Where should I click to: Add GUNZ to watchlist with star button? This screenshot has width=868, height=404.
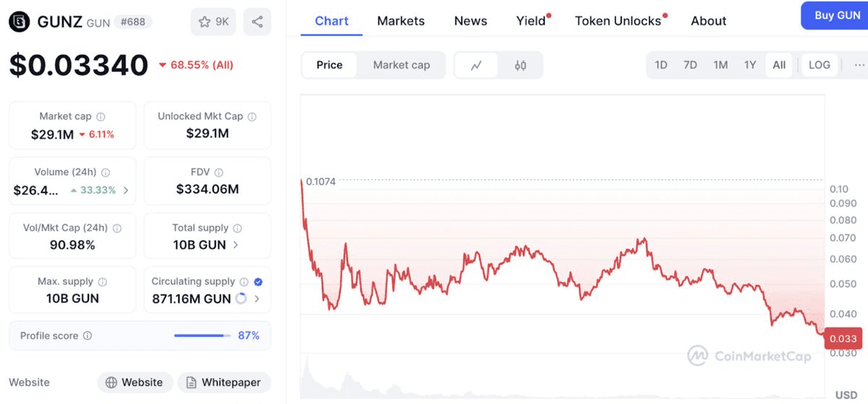coord(213,22)
